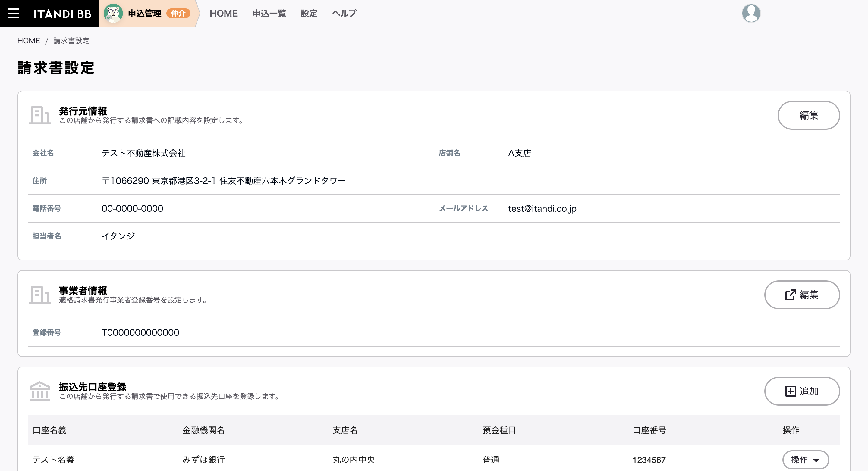
Task: Click registration number T0000000000000
Action: [140, 332]
